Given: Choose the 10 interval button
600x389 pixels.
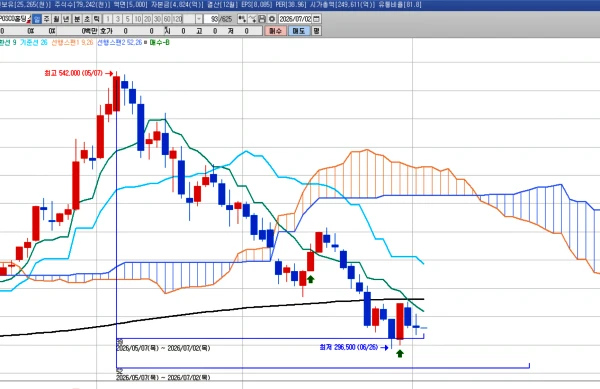Looking at the screenshot, I should coord(137,19).
